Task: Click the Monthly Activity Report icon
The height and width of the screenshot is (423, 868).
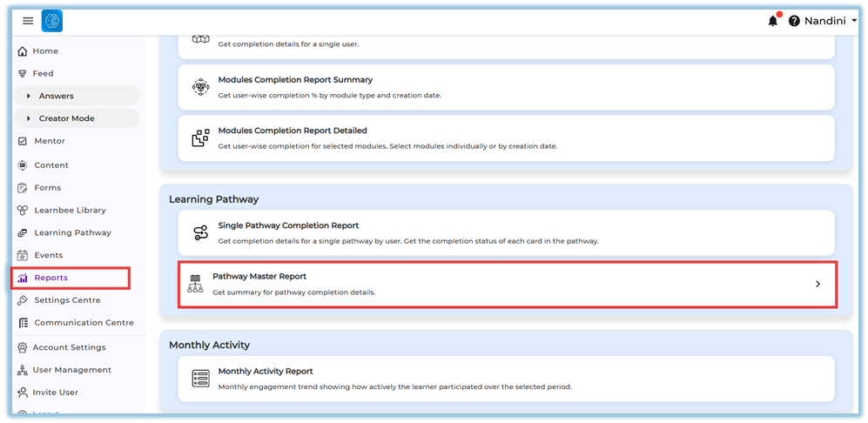Action: click(x=200, y=379)
